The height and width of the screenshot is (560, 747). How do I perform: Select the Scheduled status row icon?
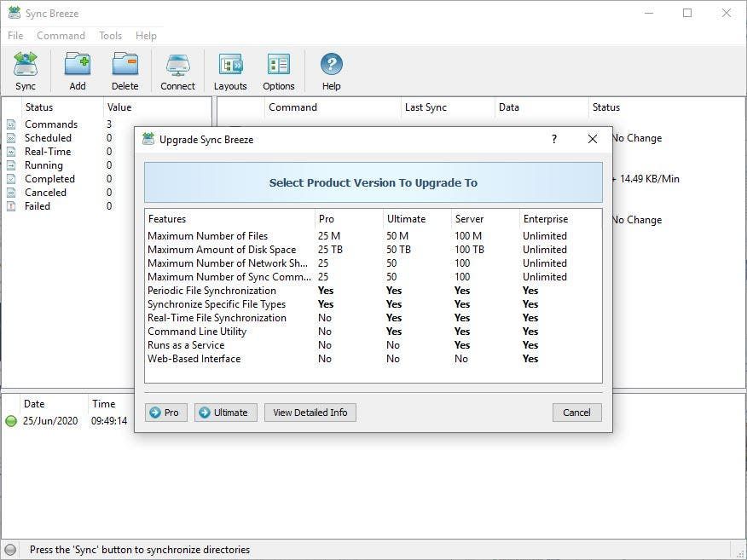(11, 138)
